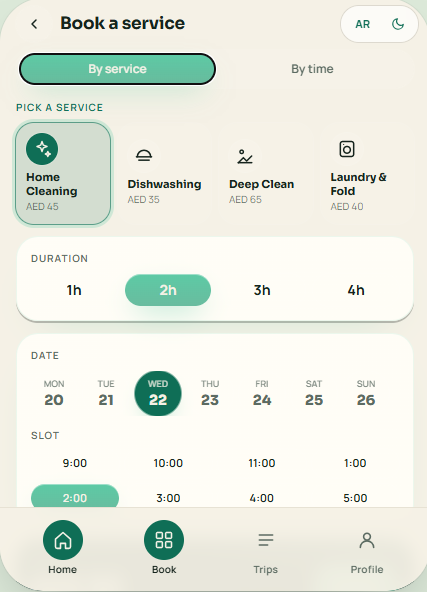Set duration to 1h
This screenshot has height=592, width=427.
pos(74,290)
